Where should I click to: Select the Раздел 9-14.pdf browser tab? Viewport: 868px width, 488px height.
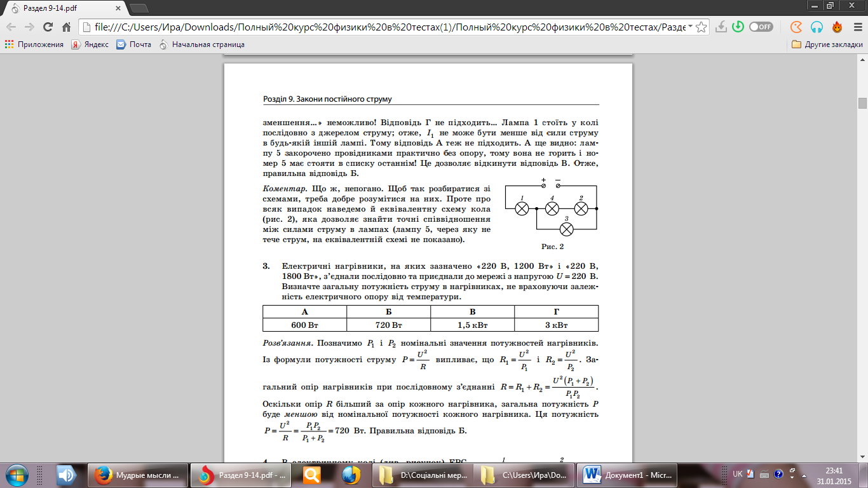pos(64,8)
